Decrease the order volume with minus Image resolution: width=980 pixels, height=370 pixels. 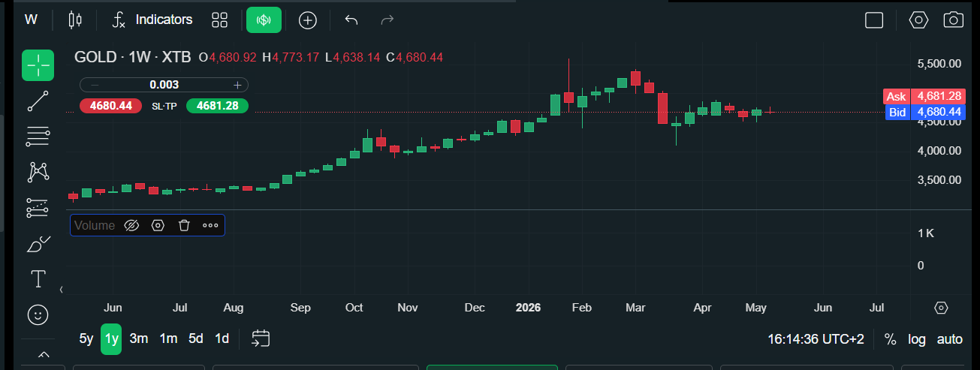coord(95,85)
